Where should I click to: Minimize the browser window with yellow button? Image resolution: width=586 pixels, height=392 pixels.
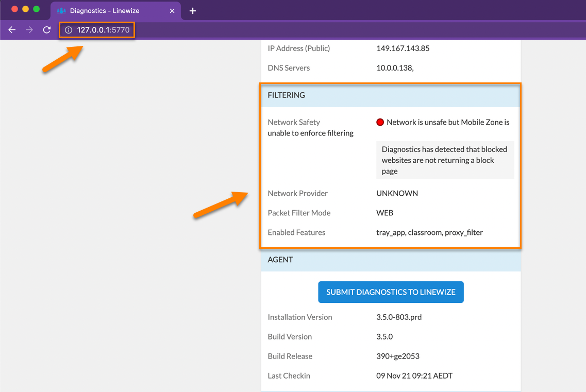click(x=25, y=9)
